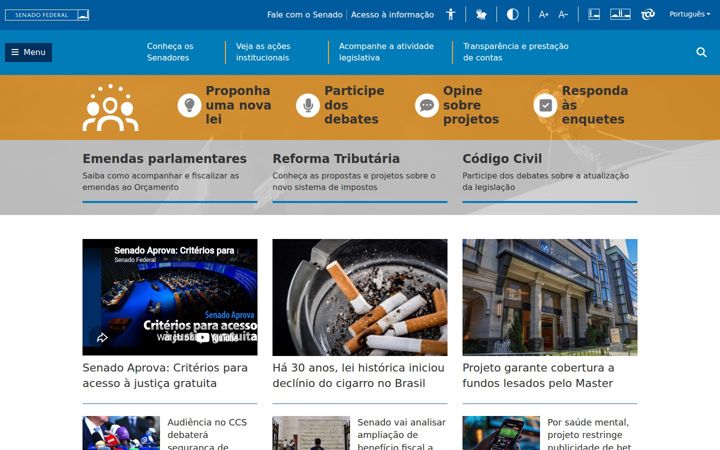Open the Português language dropdown
The height and width of the screenshot is (450, 720).
coord(690,14)
